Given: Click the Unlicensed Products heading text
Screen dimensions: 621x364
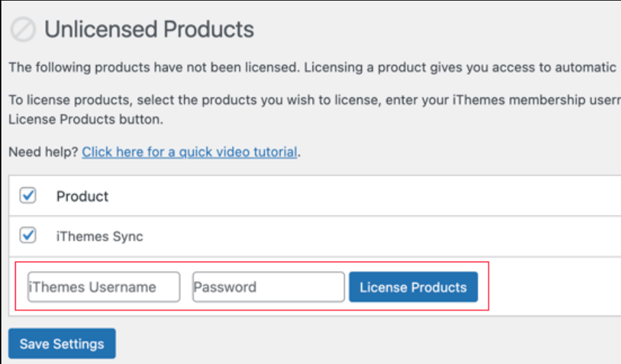Looking at the screenshot, I should [149, 29].
